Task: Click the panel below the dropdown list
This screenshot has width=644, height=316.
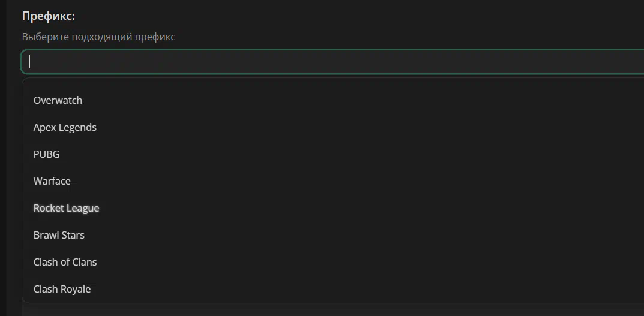Action: (x=333, y=310)
